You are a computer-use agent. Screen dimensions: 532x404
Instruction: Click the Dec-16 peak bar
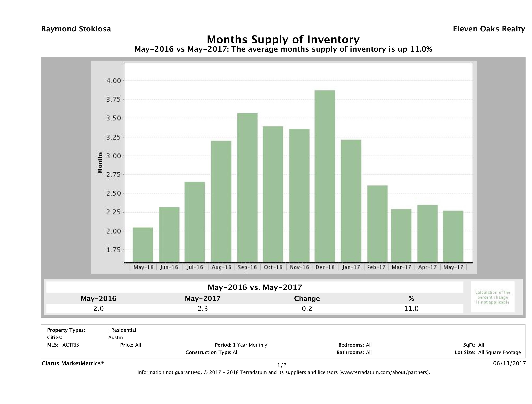pos(324,176)
